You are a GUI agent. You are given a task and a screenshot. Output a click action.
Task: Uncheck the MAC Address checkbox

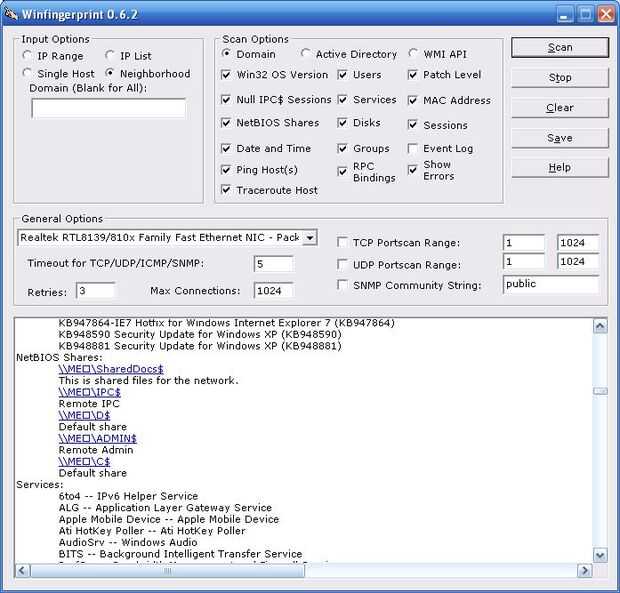tap(412, 100)
